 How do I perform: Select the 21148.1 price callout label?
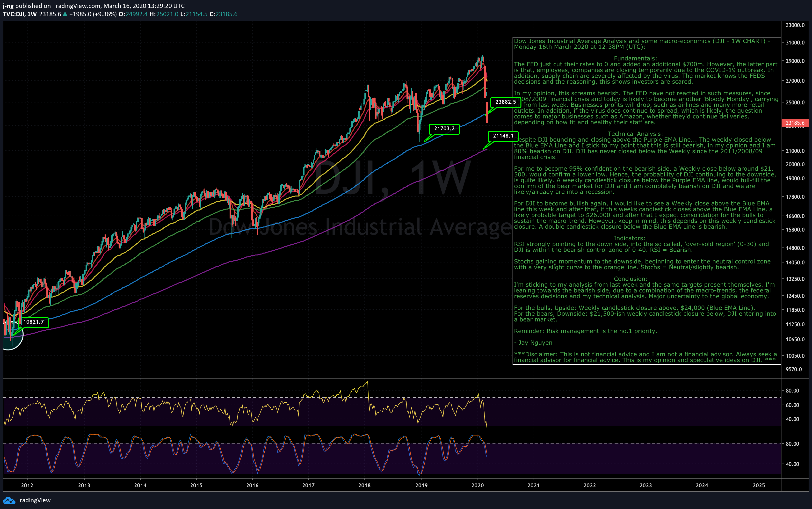tap(503, 136)
